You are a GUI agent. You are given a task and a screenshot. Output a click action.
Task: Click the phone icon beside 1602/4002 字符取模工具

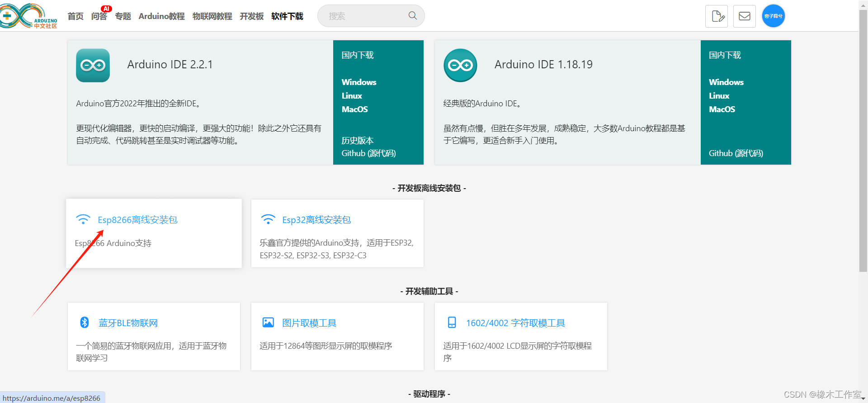click(452, 322)
